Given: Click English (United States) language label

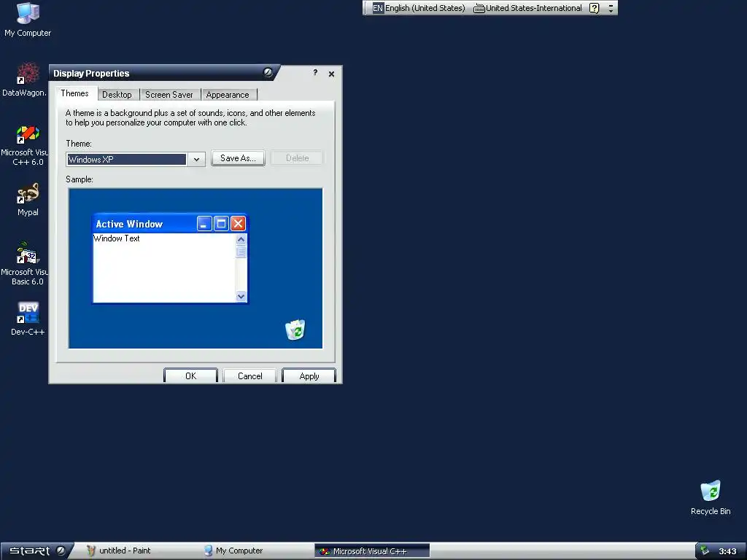Looking at the screenshot, I should [x=425, y=8].
